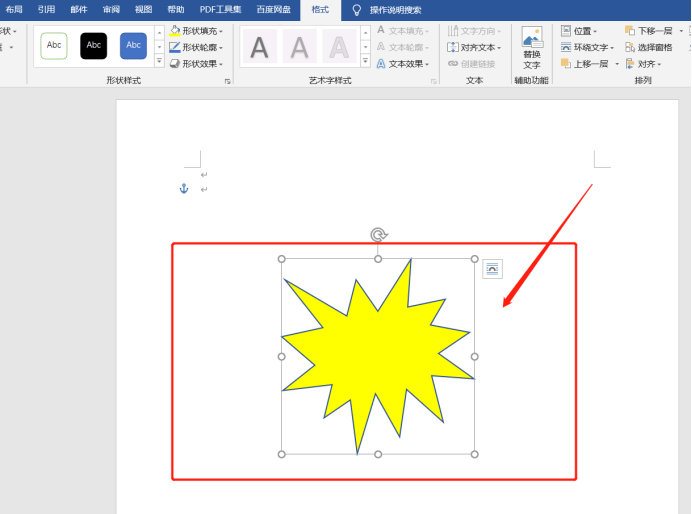Click the layout options button beside shape
This screenshot has height=514, width=692.
coord(492,269)
